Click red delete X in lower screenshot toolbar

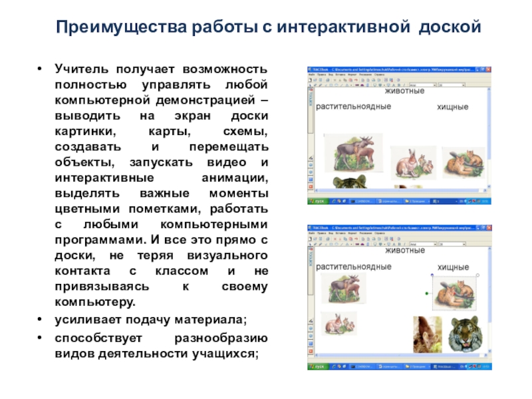click(335, 239)
